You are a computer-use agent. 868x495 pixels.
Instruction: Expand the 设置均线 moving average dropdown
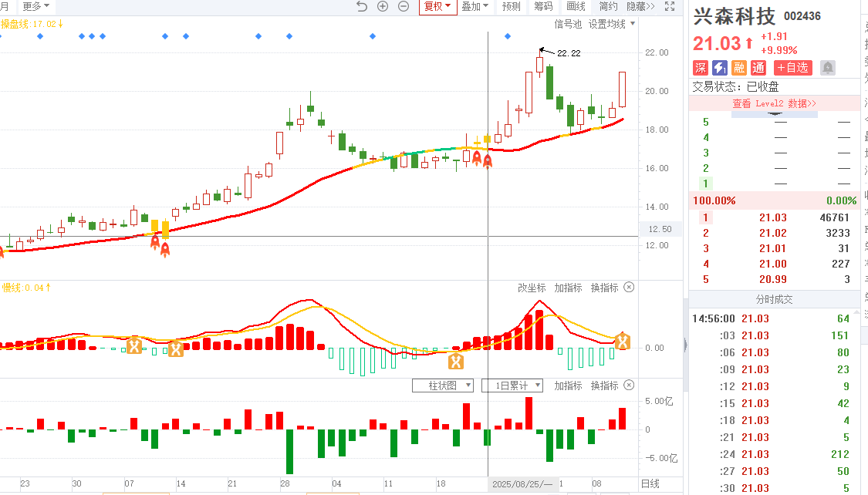[612, 24]
